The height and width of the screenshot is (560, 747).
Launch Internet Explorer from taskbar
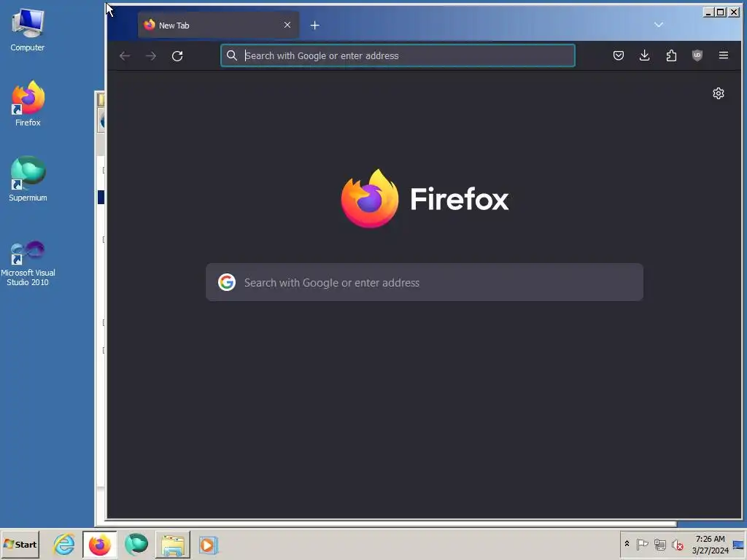[64, 544]
